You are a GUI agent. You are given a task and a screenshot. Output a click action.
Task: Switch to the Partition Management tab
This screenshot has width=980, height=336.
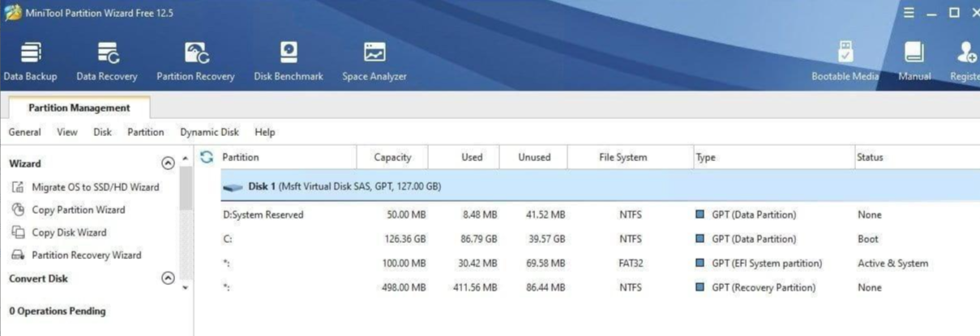pyautogui.click(x=79, y=108)
